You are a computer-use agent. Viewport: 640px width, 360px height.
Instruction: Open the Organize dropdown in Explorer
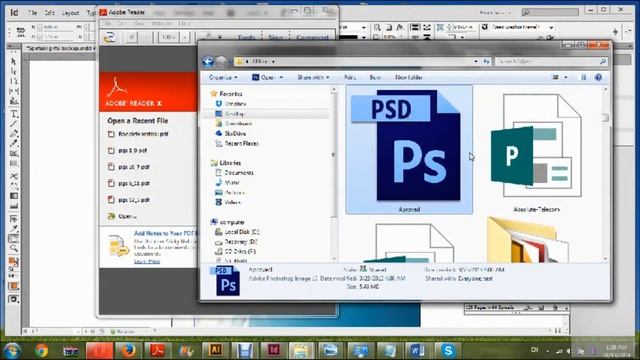[x=223, y=77]
